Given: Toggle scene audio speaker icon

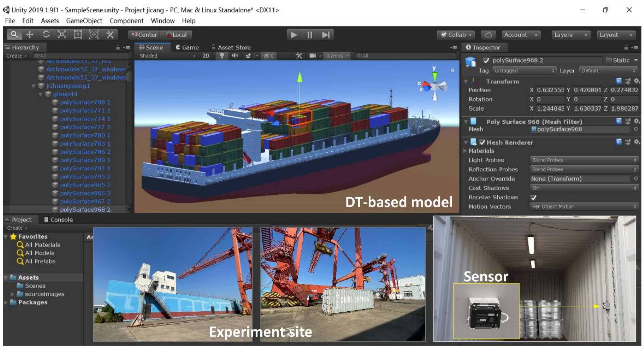Looking at the screenshot, I should pos(234,55).
